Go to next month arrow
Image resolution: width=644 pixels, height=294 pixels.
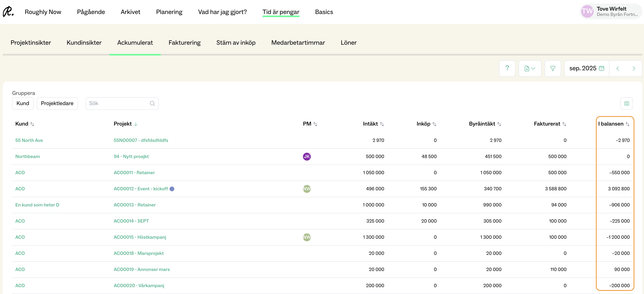(x=634, y=68)
